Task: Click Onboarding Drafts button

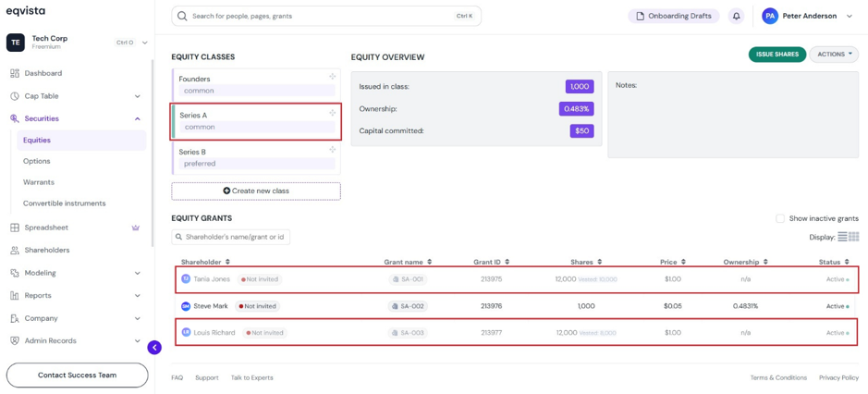Action: coord(674,16)
